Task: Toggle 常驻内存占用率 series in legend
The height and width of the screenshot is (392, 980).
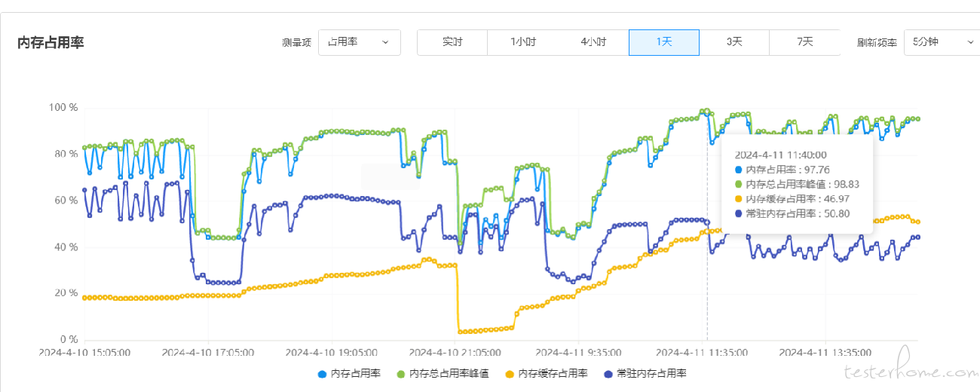Action: [645, 374]
